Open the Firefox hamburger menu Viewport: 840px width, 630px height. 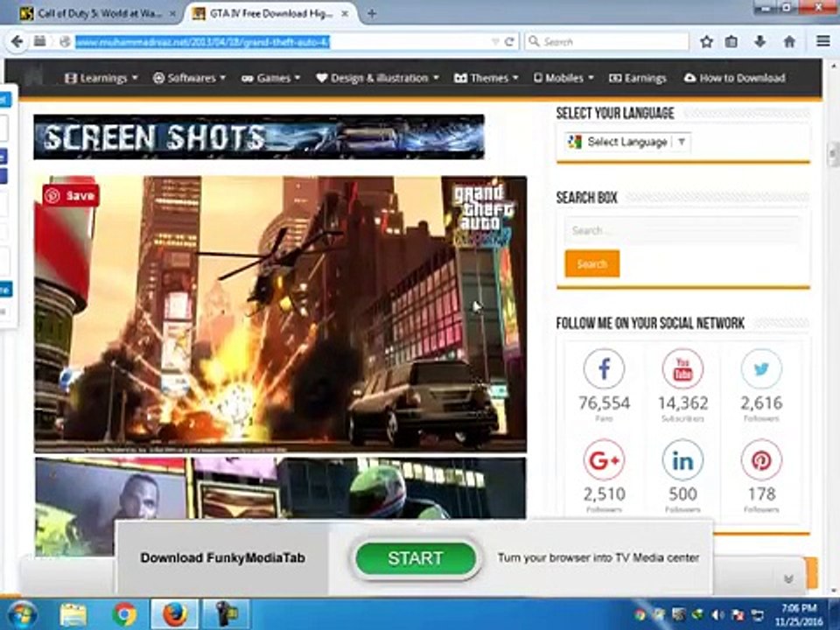coord(822,42)
